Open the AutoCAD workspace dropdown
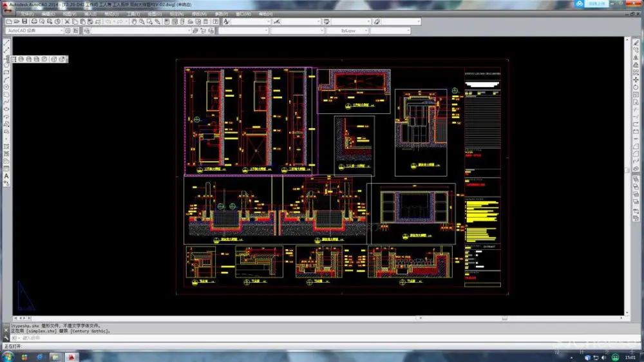This screenshot has width=644, height=362. coord(34,30)
